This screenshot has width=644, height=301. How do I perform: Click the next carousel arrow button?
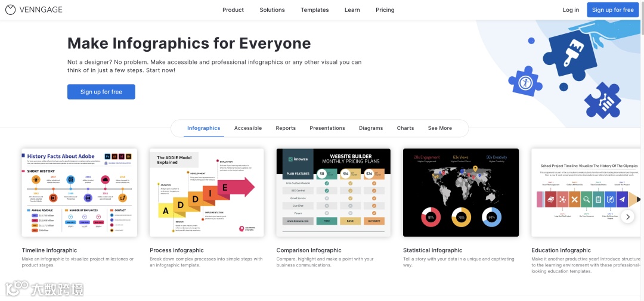point(627,216)
